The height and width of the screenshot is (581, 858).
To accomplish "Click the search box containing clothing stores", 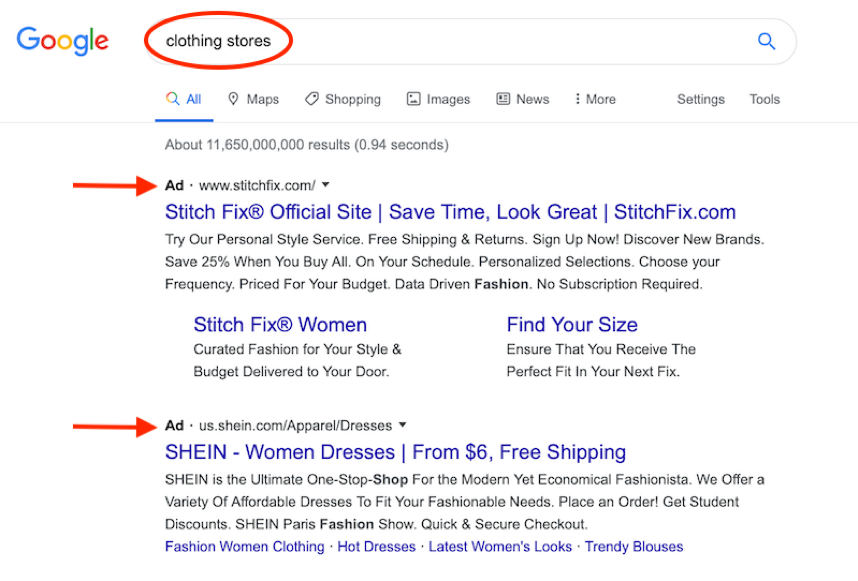I will tap(469, 42).
